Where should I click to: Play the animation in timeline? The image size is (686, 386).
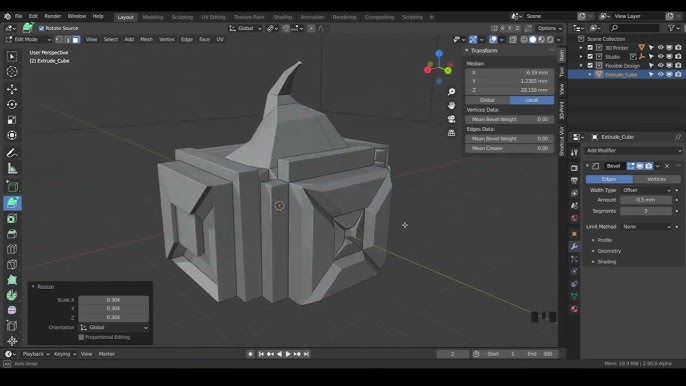[x=288, y=354]
